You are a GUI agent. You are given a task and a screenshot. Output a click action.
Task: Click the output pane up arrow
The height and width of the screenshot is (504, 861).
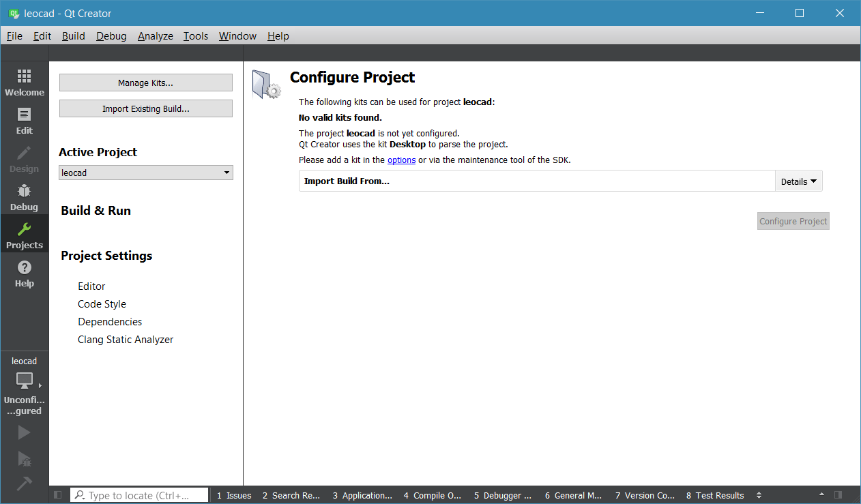coord(821,495)
